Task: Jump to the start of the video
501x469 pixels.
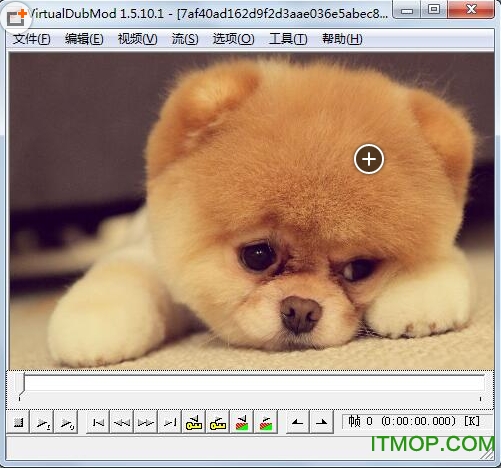Action: [x=98, y=422]
